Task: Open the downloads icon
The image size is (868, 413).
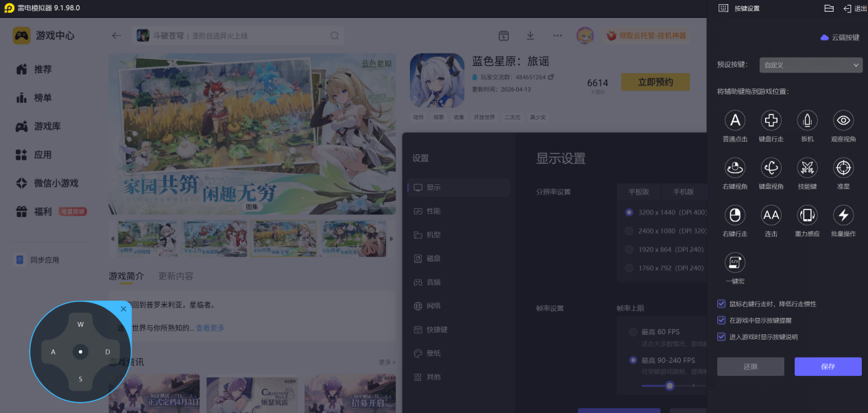Action: (x=530, y=36)
